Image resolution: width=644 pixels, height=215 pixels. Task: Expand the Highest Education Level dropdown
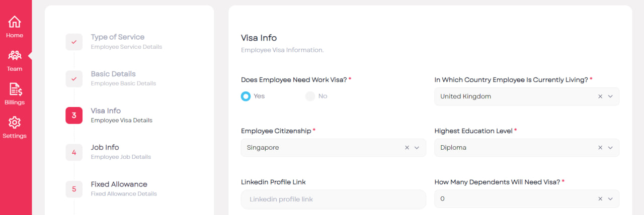(610, 148)
